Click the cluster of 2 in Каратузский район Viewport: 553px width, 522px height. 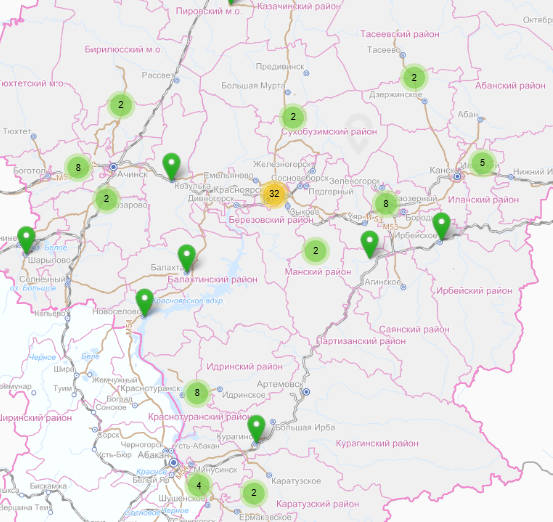tap(254, 493)
